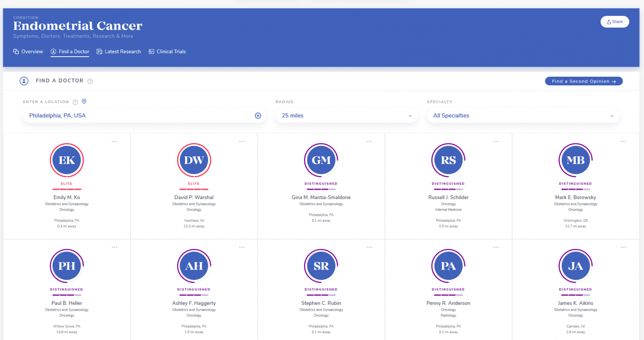This screenshot has height=340, width=644.
Task: Open three-dot menu on Mark E. Borowsky card
Action: [623, 142]
